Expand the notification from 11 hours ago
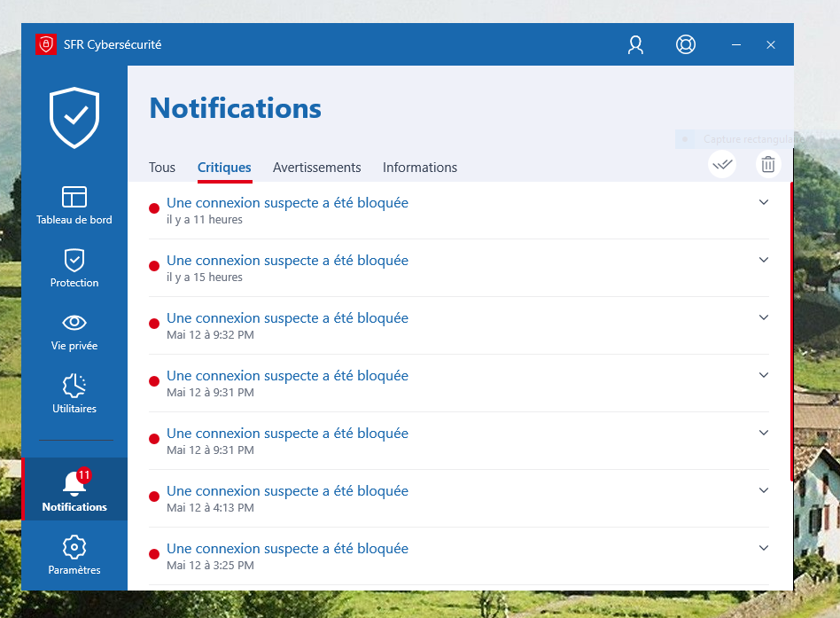Image resolution: width=840 pixels, height=618 pixels. coord(764,202)
